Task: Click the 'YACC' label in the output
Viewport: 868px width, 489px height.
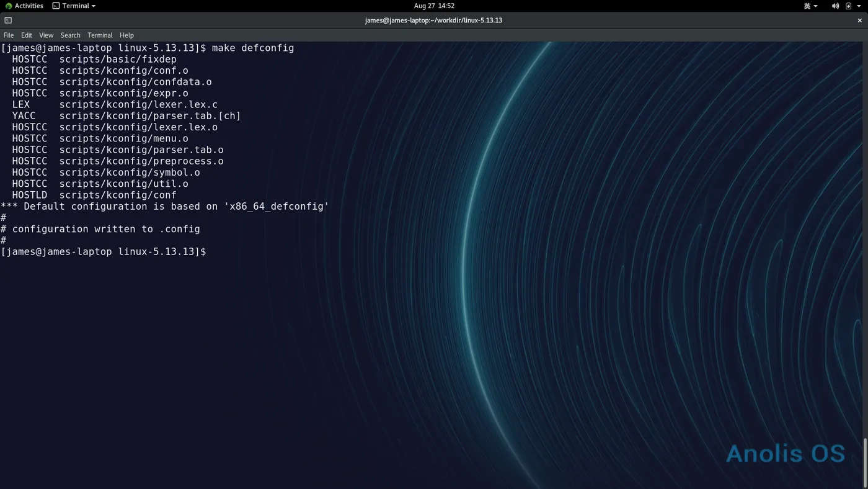Action: [24, 116]
